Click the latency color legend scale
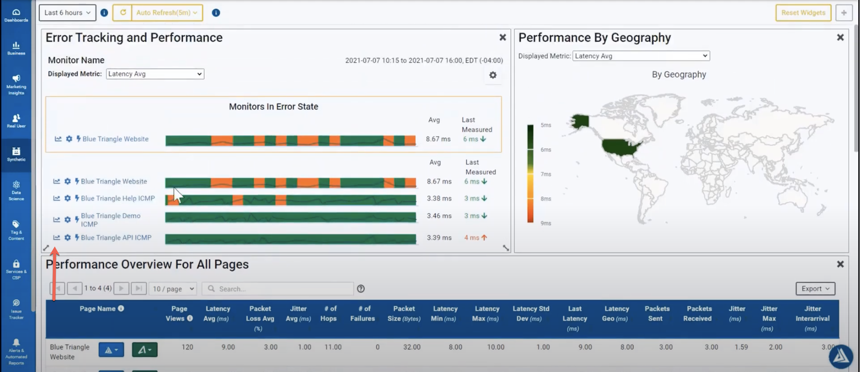The height and width of the screenshot is (372, 868). tap(530, 173)
